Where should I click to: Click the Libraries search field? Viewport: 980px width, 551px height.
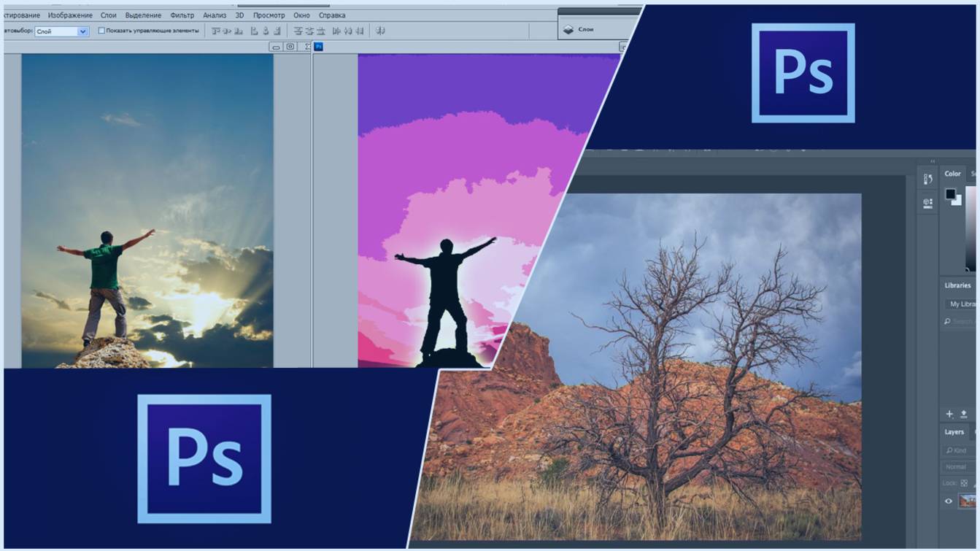[x=960, y=322]
